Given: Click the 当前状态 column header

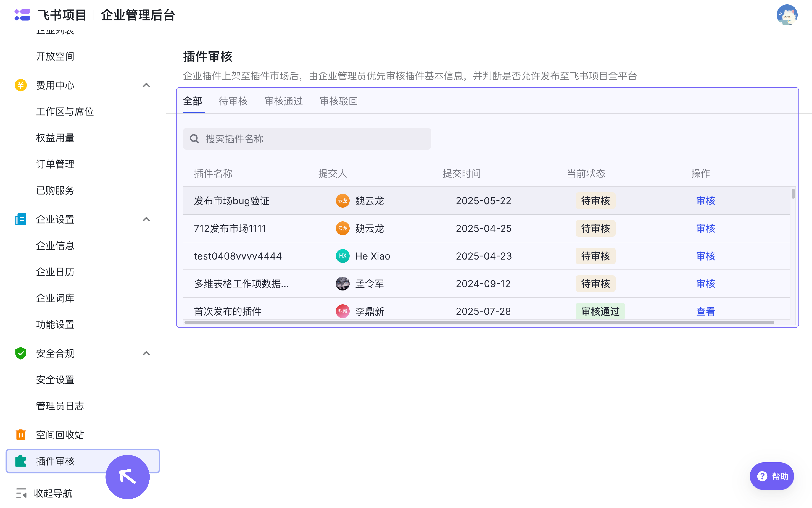Looking at the screenshot, I should 586,173.
